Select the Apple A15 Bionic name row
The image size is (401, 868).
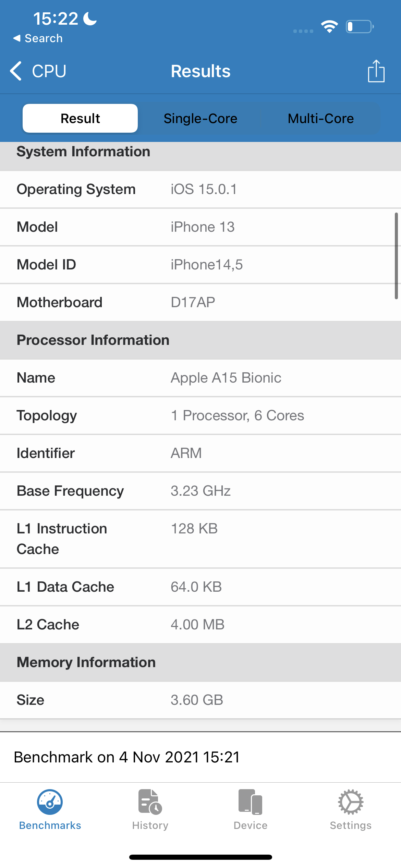(x=200, y=378)
